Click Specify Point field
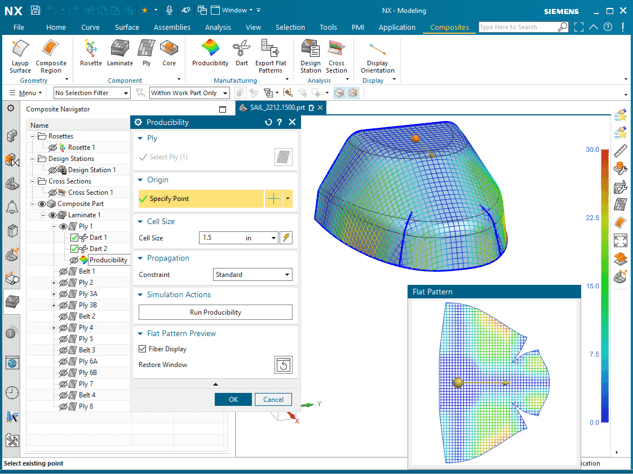The image size is (633, 474). pyautogui.click(x=201, y=199)
